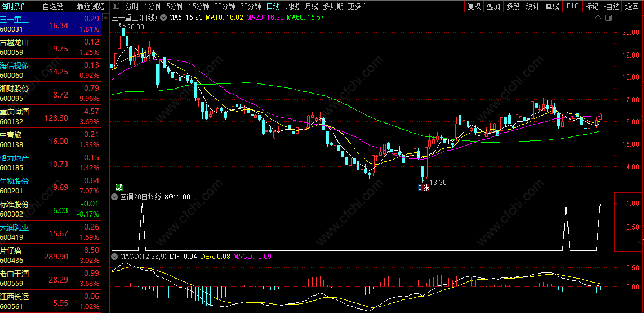Switch to 分时 view
This screenshot has height=313, width=644.
132,6
